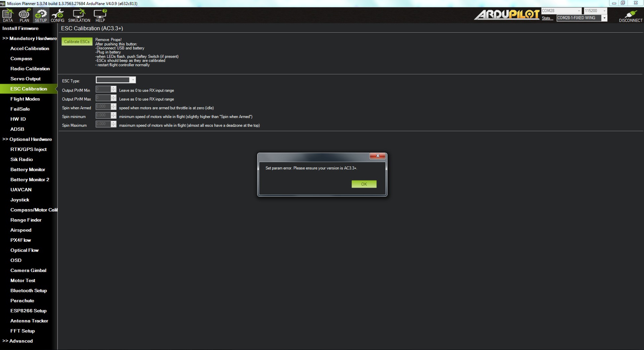Open the HELP icon
Image resolution: width=644 pixels, height=350 pixels.
pos(100,15)
